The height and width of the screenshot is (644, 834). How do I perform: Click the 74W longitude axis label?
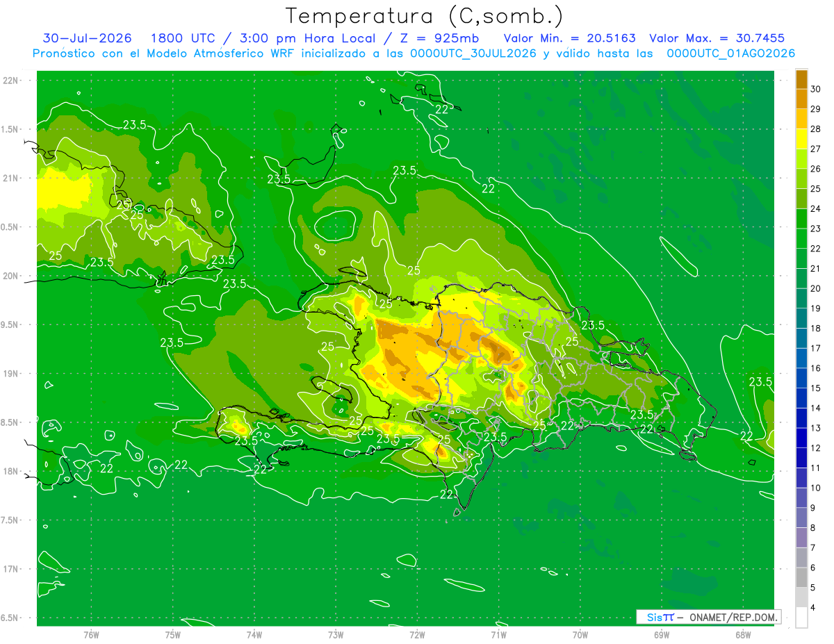click(254, 635)
